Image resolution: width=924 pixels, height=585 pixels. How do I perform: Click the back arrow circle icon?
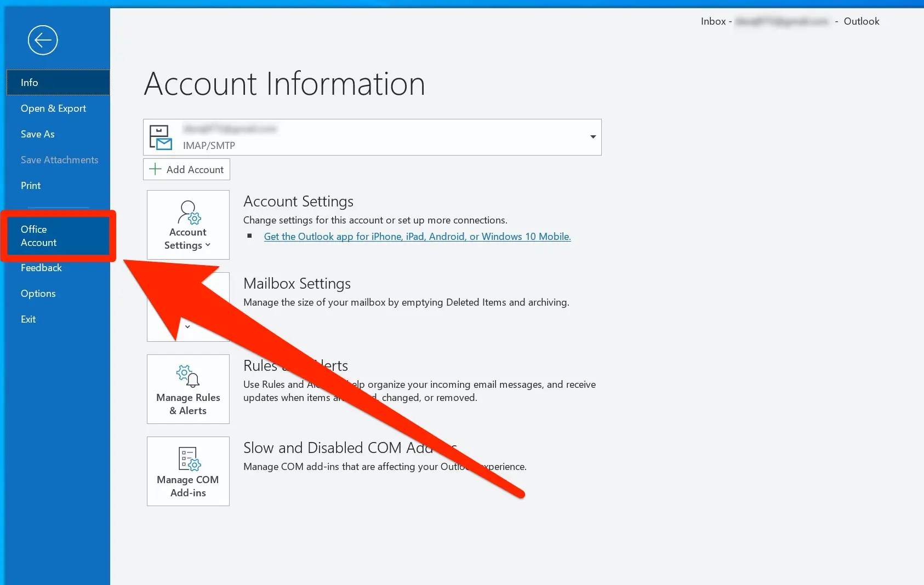(x=43, y=40)
